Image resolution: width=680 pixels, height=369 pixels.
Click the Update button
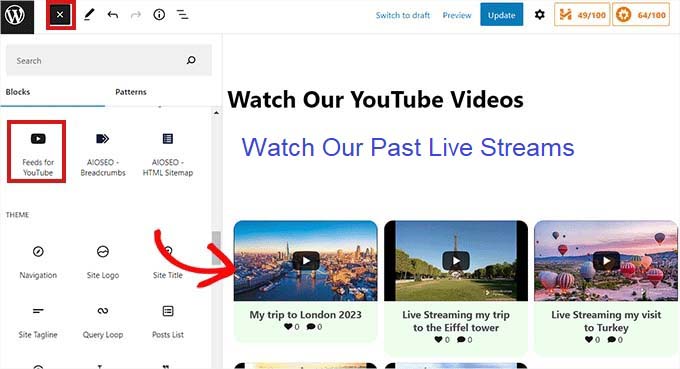click(x=501, y=15)
